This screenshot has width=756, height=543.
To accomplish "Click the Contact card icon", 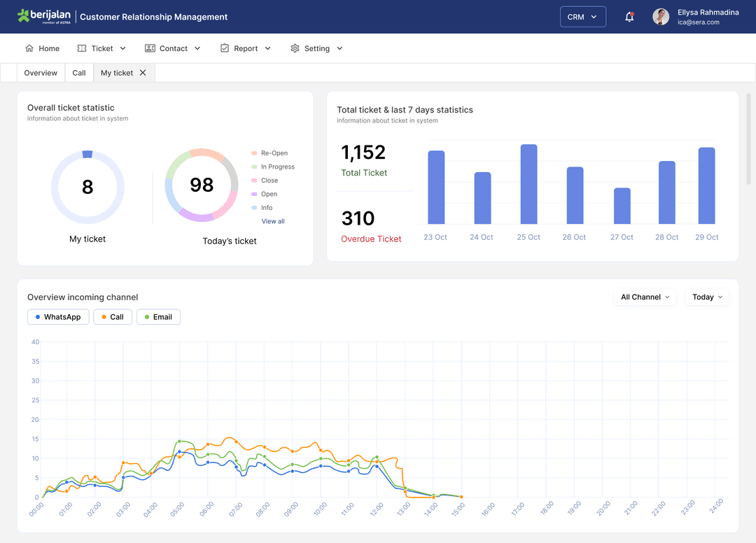I will [150, 48].
